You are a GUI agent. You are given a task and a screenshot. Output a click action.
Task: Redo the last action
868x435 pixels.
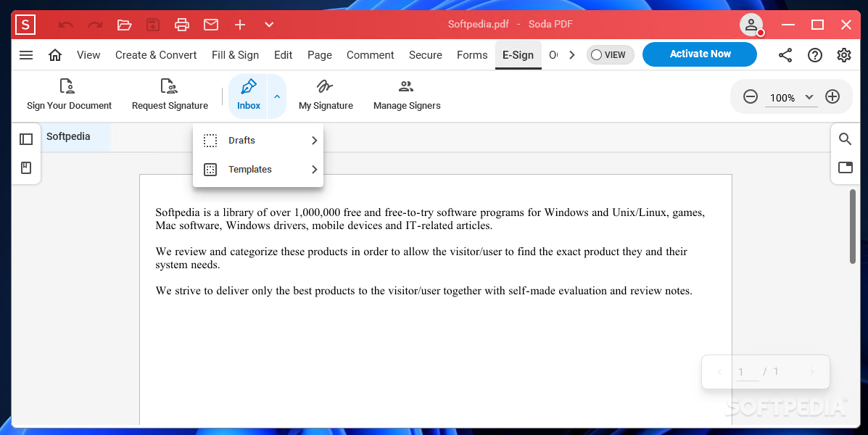tap(95, 25)
